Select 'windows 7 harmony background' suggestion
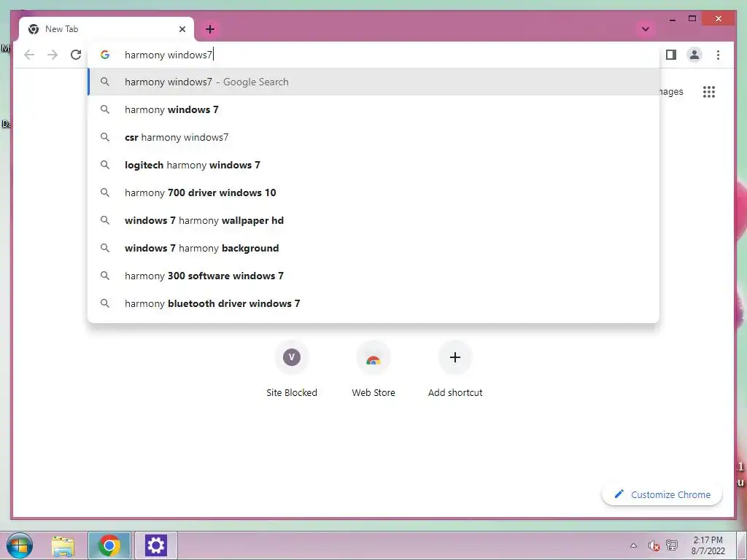Image resolution: width=747 pixels, height=560 pixels. [373, 248]
